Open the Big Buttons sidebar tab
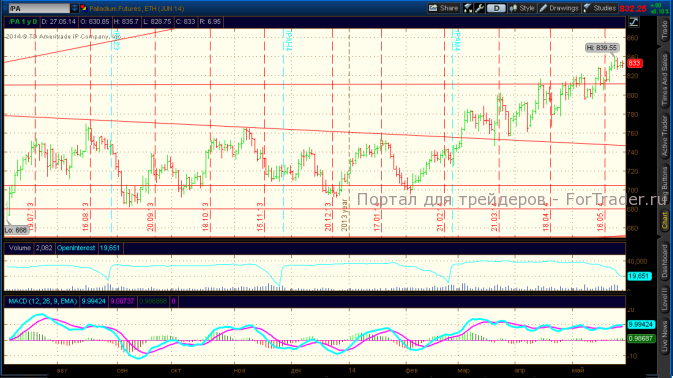 pos(664,183)
